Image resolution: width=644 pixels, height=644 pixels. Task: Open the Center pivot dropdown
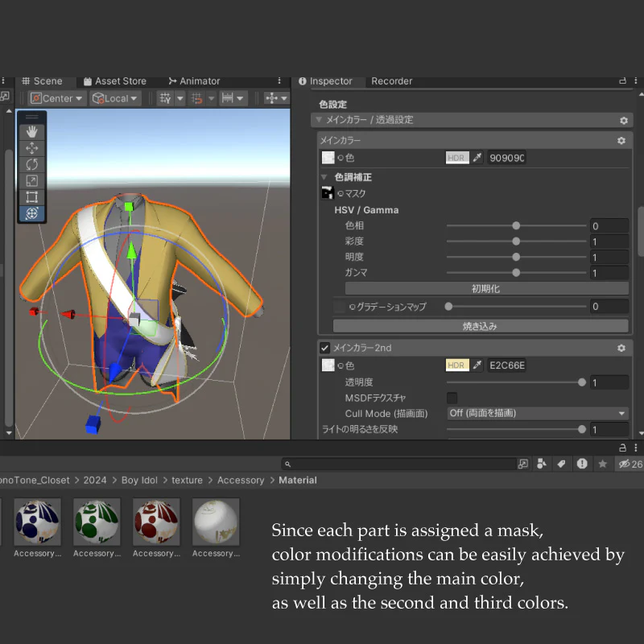coord(56,98)
